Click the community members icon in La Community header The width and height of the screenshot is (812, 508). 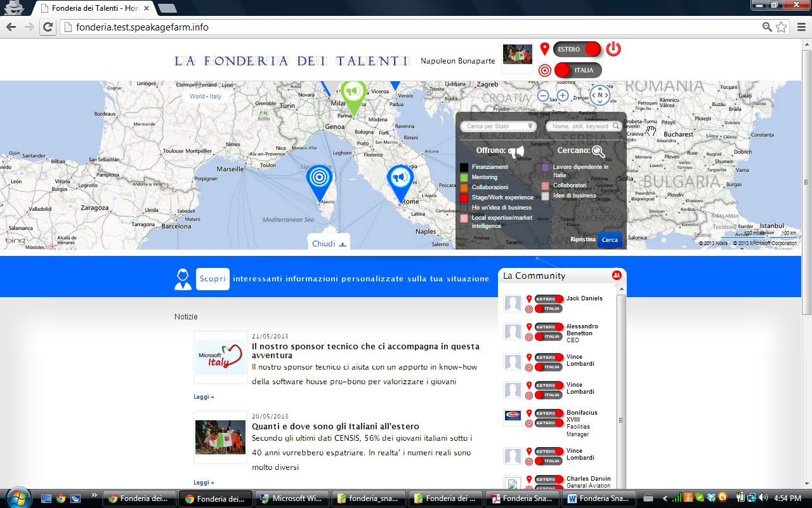617,276
